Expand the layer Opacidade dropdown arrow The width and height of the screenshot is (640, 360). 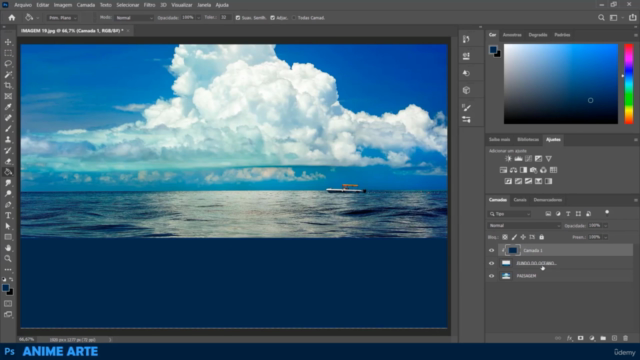pos(605,226)
